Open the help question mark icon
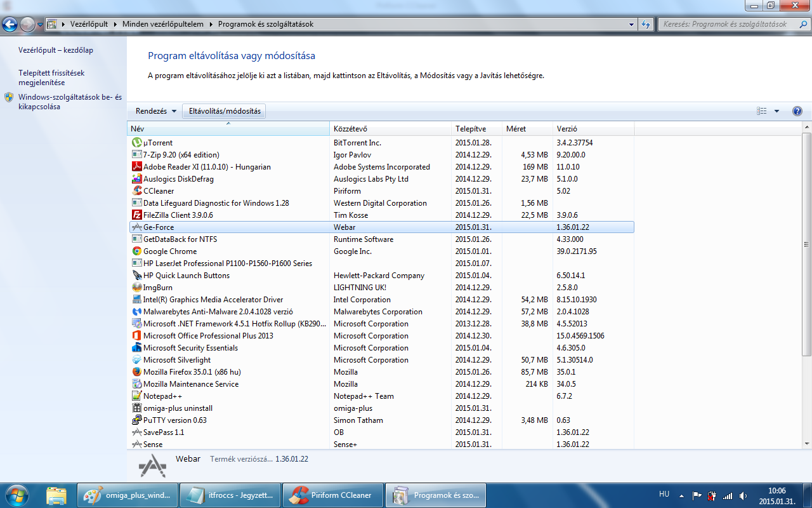The image size is (812, 508). click(797, 111)
